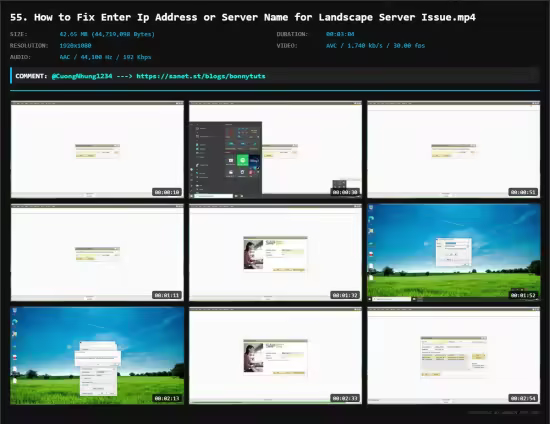Open the Start menu thumbnail at 00:00:30
Viewport: 550px width, 424px height.
point(275,149)
